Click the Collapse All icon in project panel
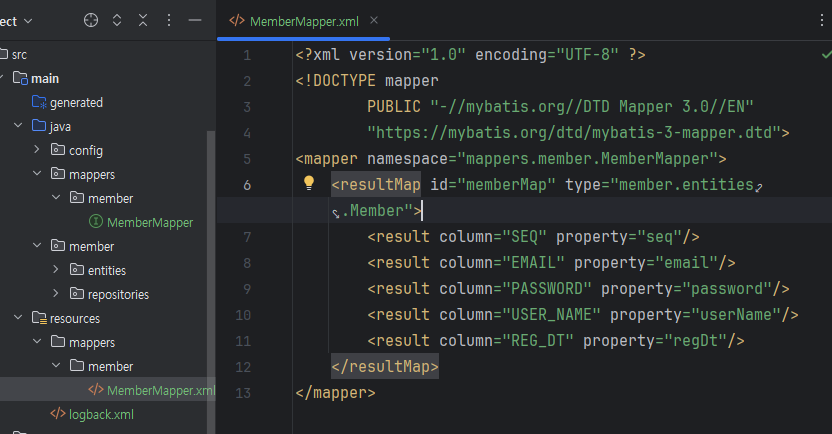832x434 pixels. coord(143,21)
